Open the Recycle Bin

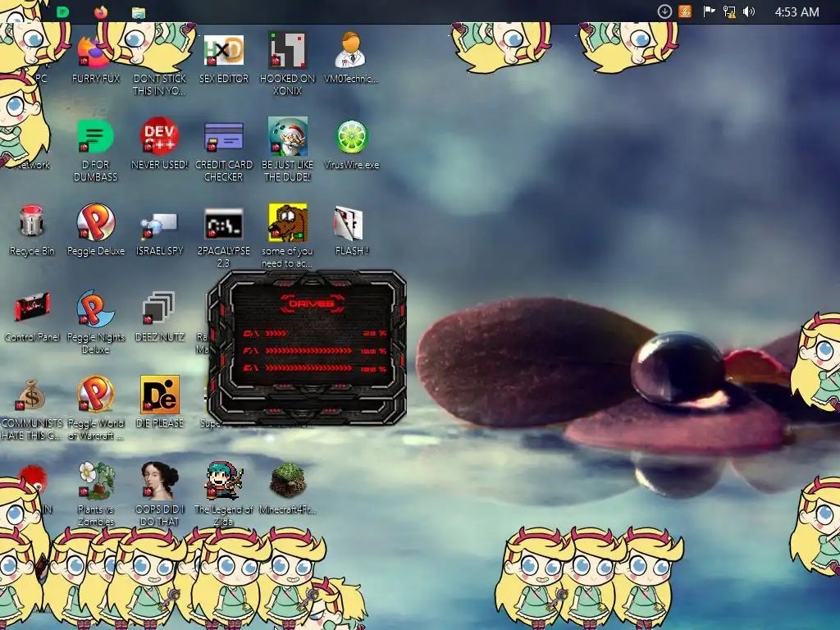pos(32,231)
